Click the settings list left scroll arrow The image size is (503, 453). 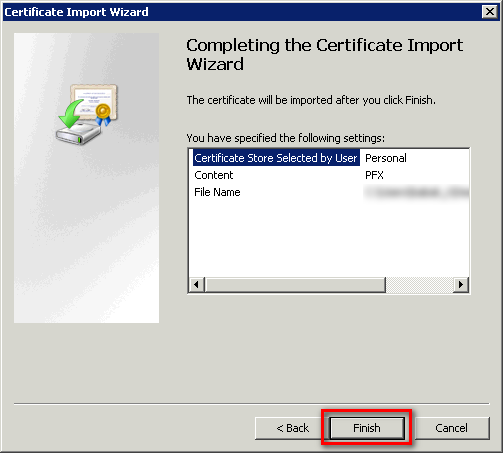197,285
